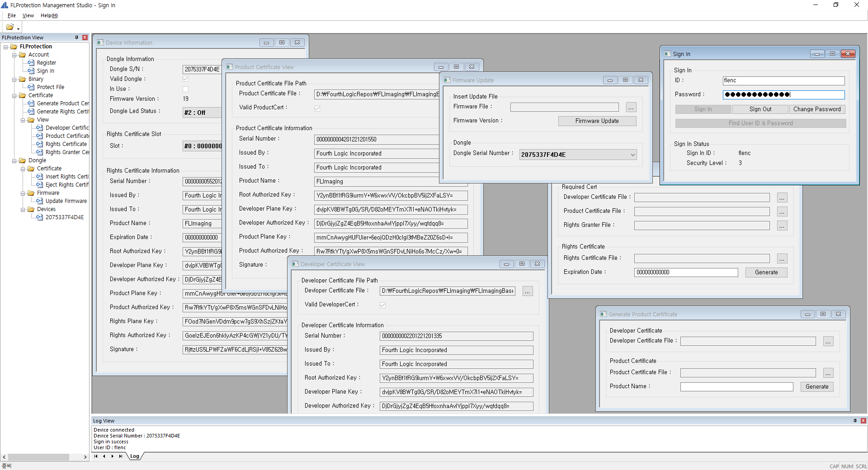Open the File menu

pos(11,15)
